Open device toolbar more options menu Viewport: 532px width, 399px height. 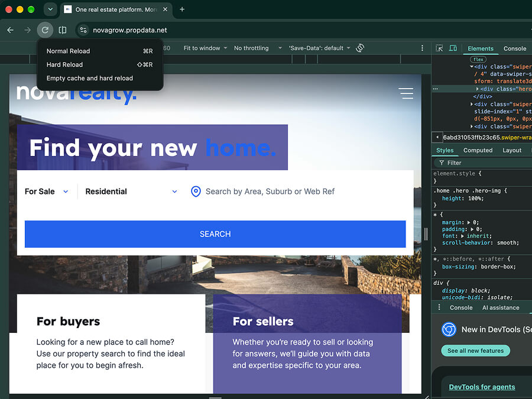[x=422, y=48]
